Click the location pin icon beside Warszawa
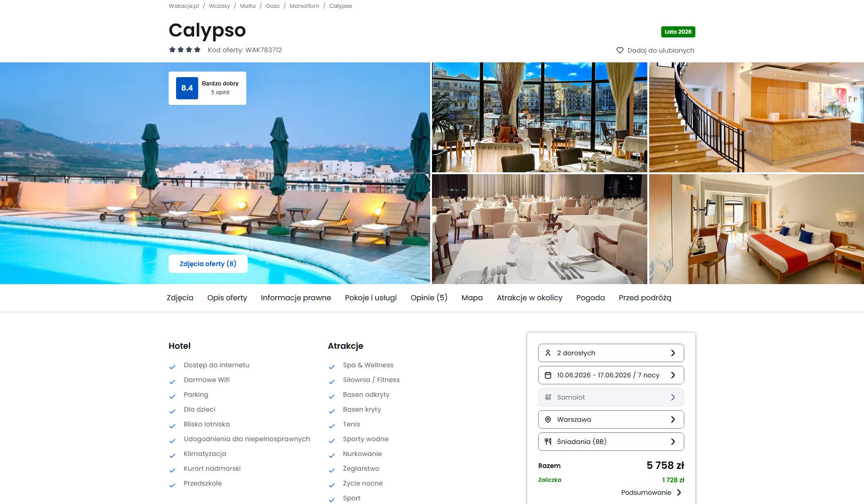The width and height of the screenshot is (864, 504). [548, 419]
